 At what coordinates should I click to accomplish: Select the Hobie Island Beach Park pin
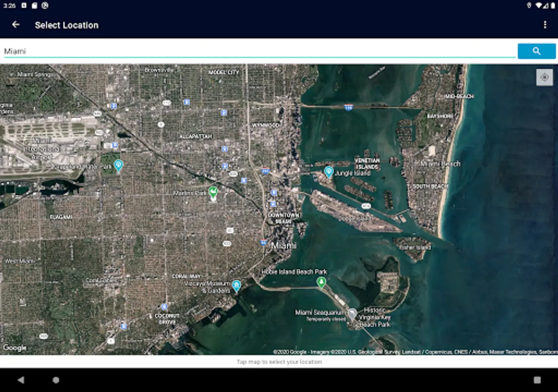tap(321, 283)
